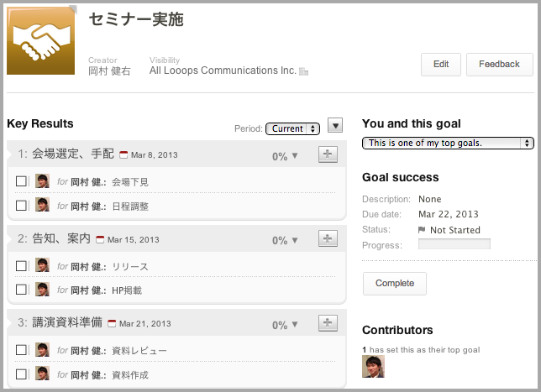
Task: Click plus icon for 会場選定、手配 key result
Action: [x=328, y=154]
